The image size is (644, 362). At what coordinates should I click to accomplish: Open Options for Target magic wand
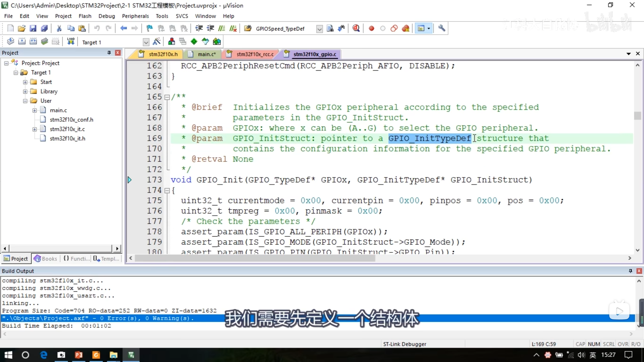point(156,41)
